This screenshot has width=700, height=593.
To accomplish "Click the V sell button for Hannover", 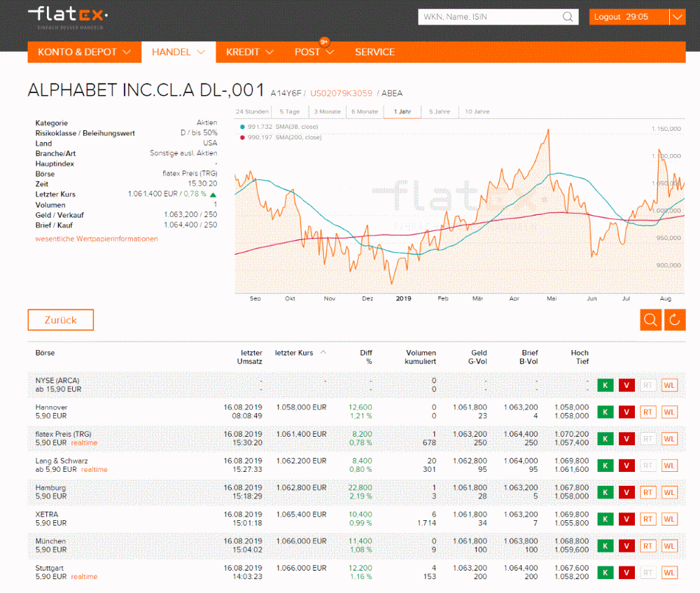I will [626, 412].
